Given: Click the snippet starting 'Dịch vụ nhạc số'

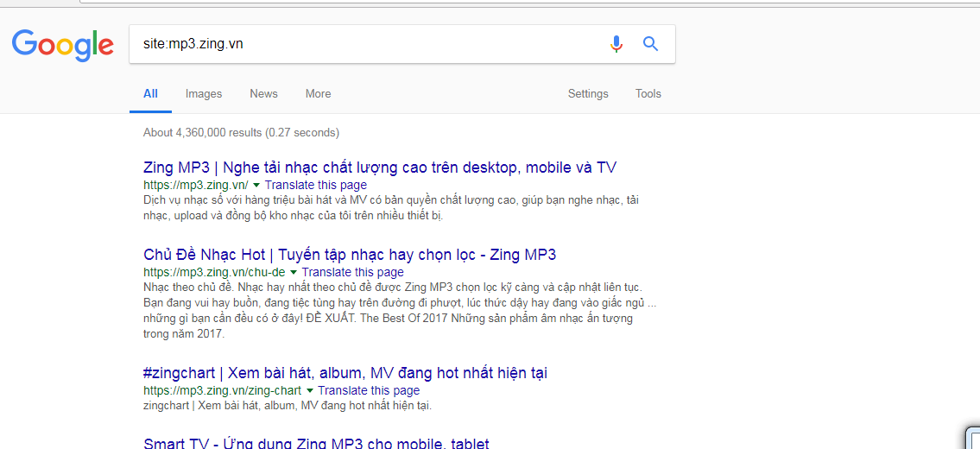Looking at the screenshot, I should (391, 208).
